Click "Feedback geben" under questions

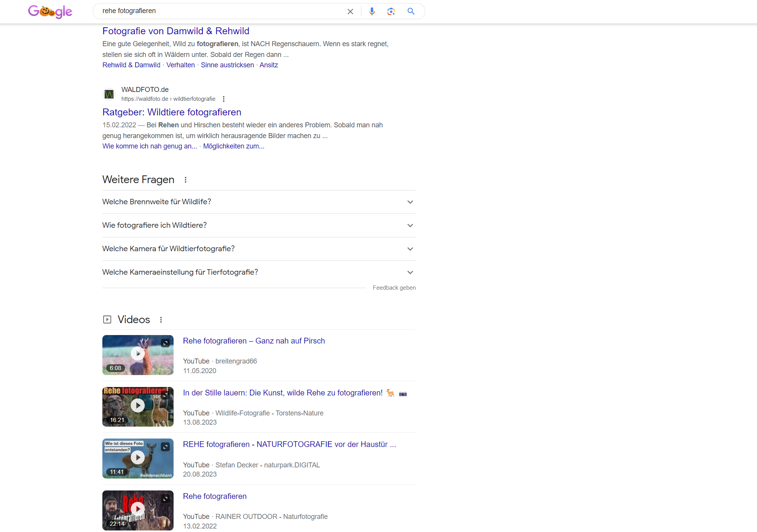[x=394, y=288]
